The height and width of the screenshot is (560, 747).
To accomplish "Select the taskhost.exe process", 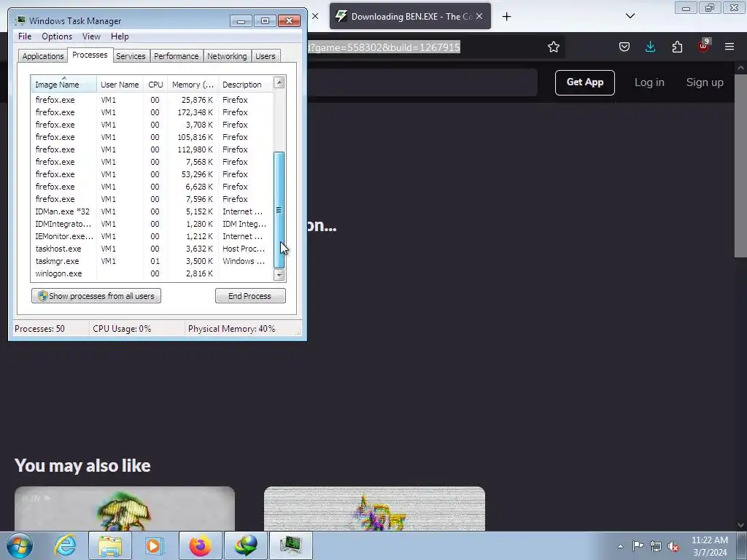I will pyautogui.click(x=152, y=249).
